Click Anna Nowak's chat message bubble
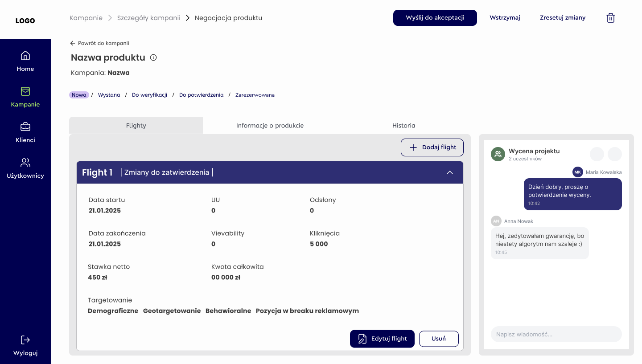This screenshot has width=642, height=364. coord(540,243)
